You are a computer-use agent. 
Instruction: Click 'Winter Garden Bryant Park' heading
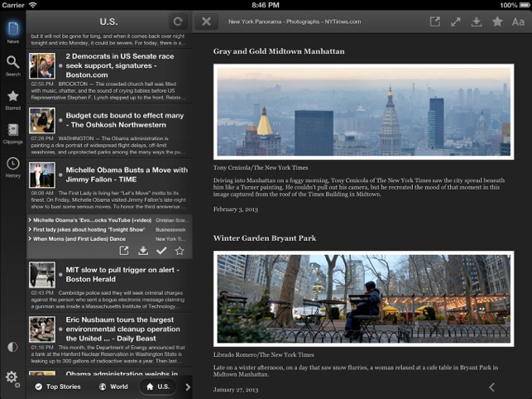[x=265, y=238]
